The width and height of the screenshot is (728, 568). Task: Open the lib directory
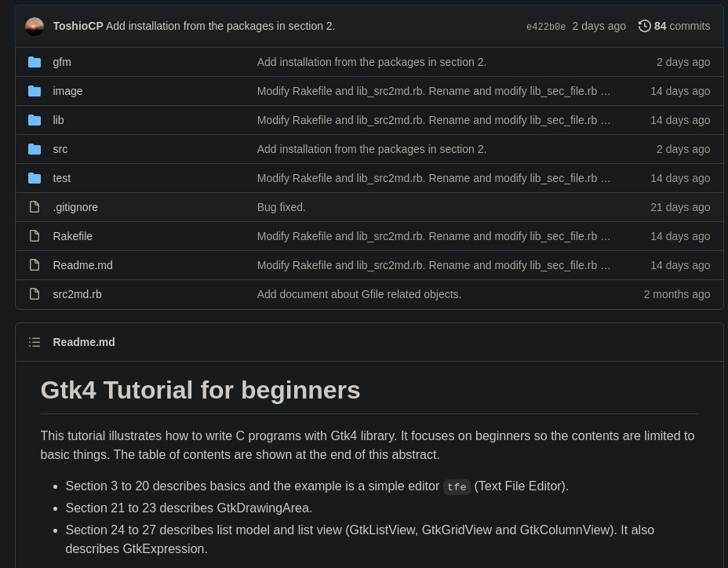coord(59,120)
